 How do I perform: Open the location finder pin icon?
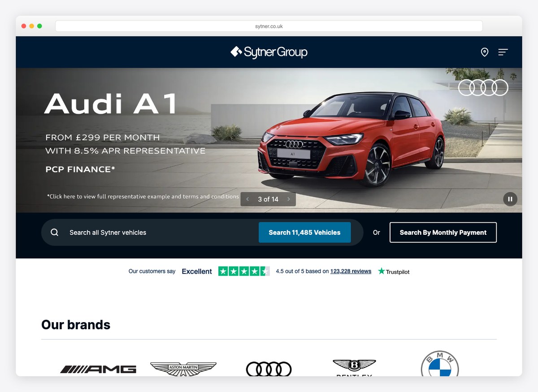pyautogui.click(x=485, y=52)
